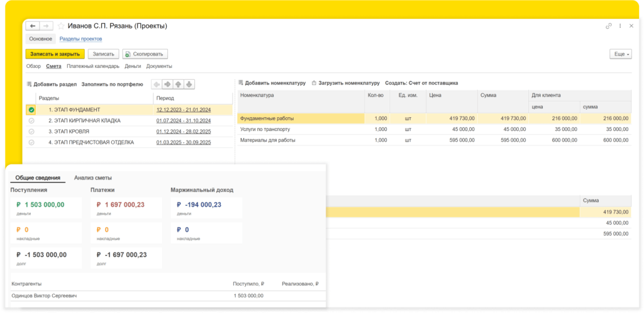The width and height of the screenshot is (644, 313).
Task: Open the three-dot window menu
Action: pos(620,26)
